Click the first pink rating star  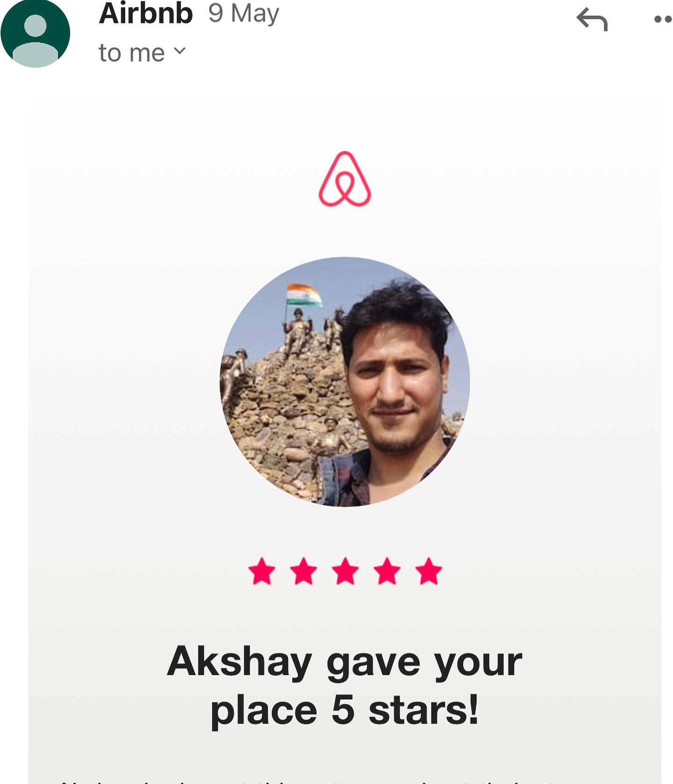point(262,571)
